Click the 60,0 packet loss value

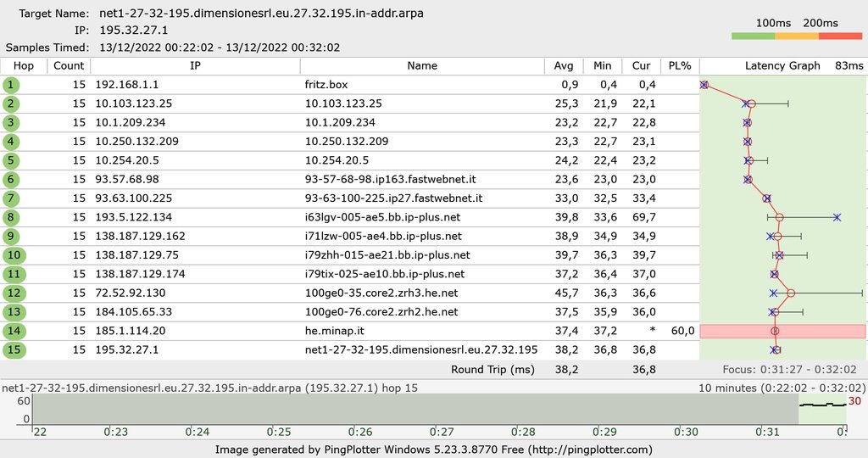coord(682,331)
